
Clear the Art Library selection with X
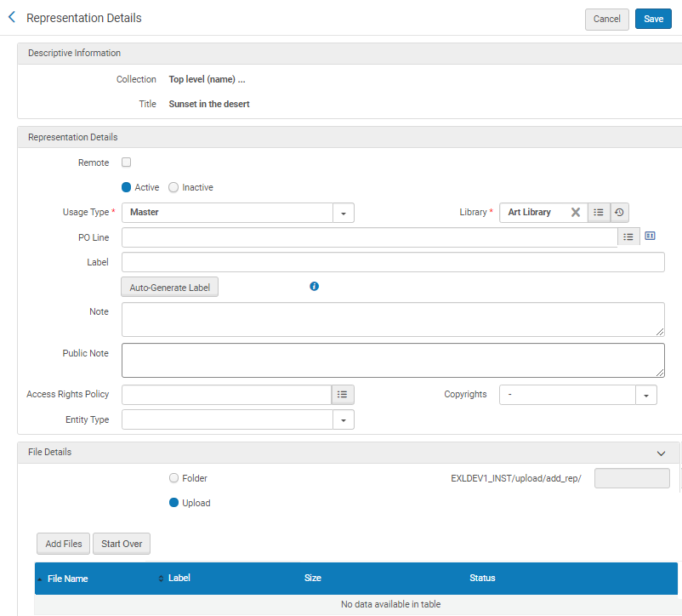tap(576, 213)
